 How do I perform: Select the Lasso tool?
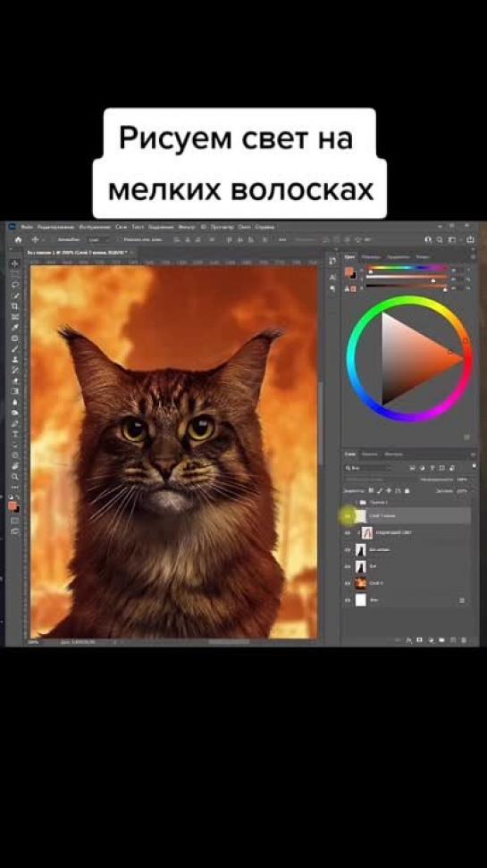tap(14, 285)
